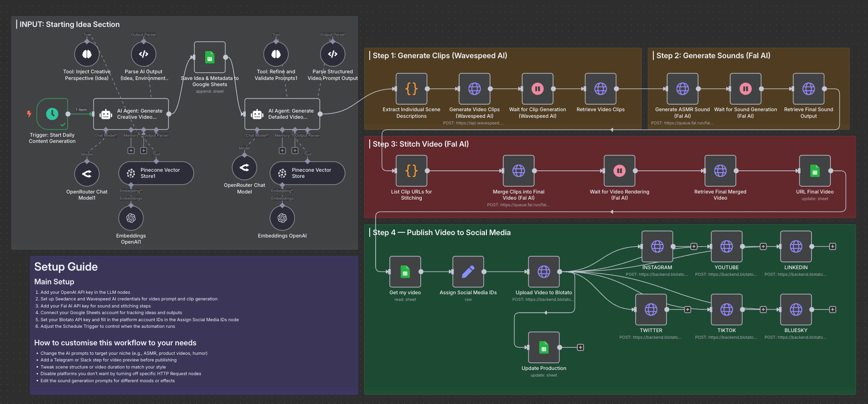Click the Step 3: Stitch Video section header

(x=420, y=144)
